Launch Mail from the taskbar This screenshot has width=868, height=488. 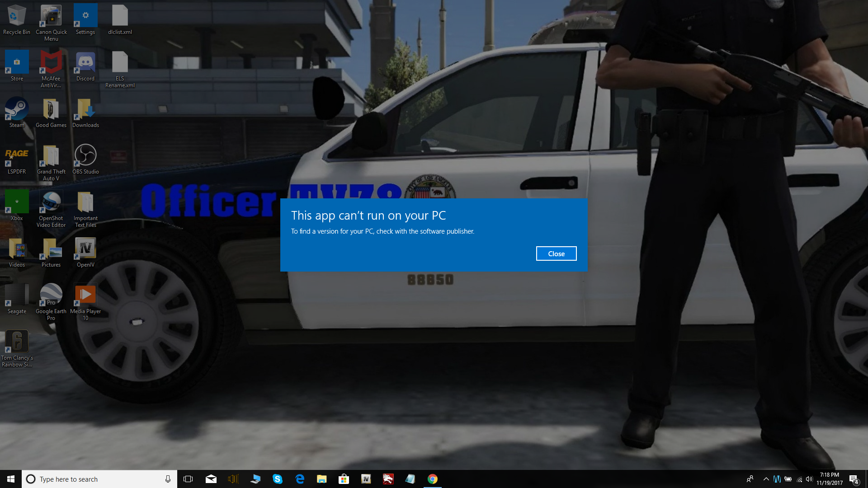point(211,479)
